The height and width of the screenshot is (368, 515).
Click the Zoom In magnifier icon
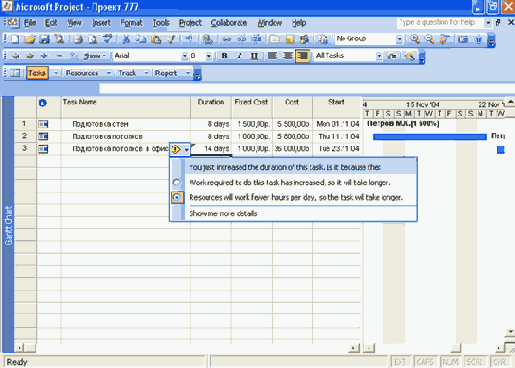415,39
